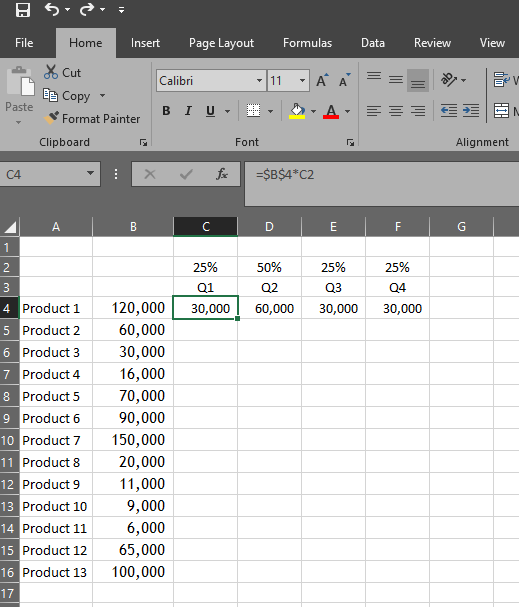Toggle Bold formatting
519x607 pixels.
[x=166, y=111]
